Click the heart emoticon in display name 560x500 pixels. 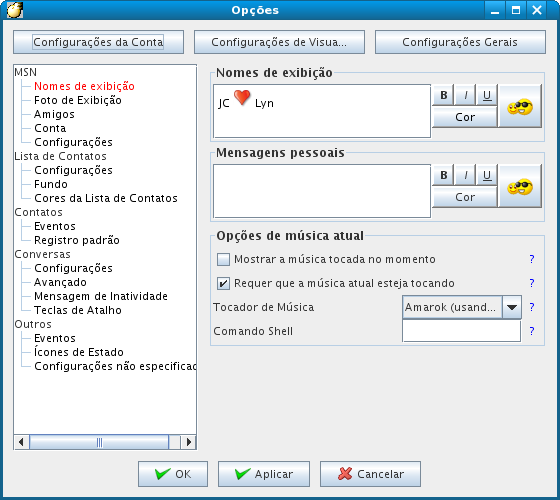coord(242,97)
